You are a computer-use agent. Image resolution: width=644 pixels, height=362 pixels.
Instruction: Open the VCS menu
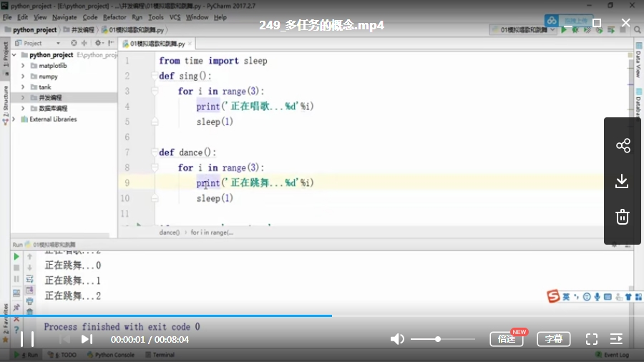click(x=175, y=17)
